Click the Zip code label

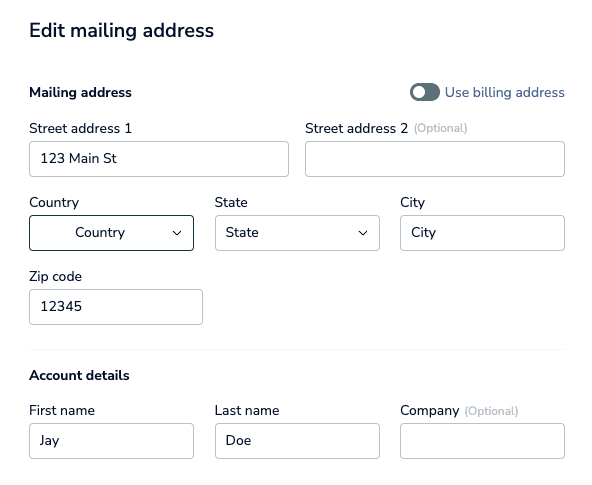click(56, 277)
